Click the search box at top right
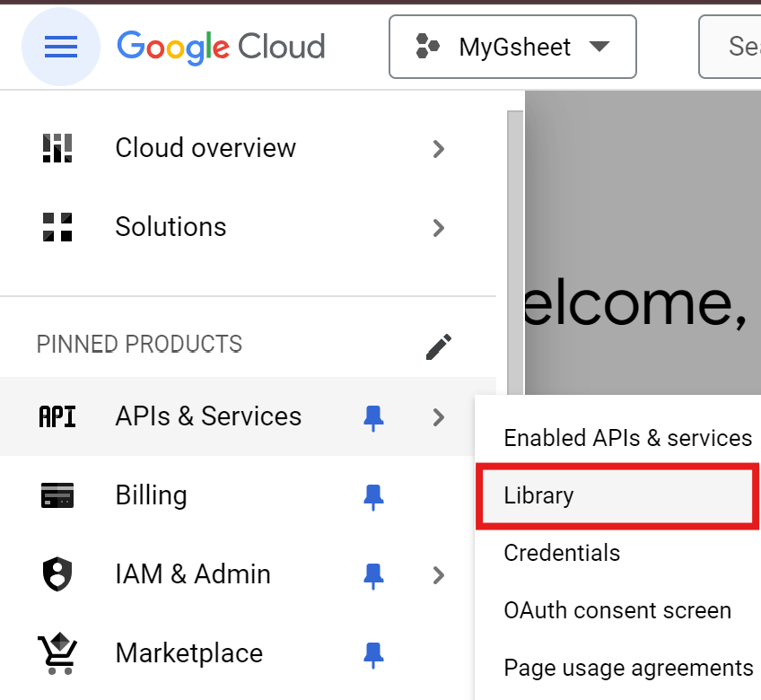This screenshot has width=761, height=700. click(x=730, y=47)
